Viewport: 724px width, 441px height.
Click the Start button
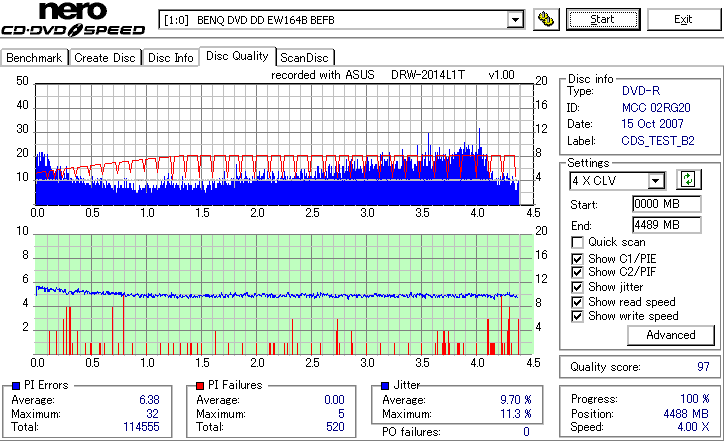click(x=603, y=19)
